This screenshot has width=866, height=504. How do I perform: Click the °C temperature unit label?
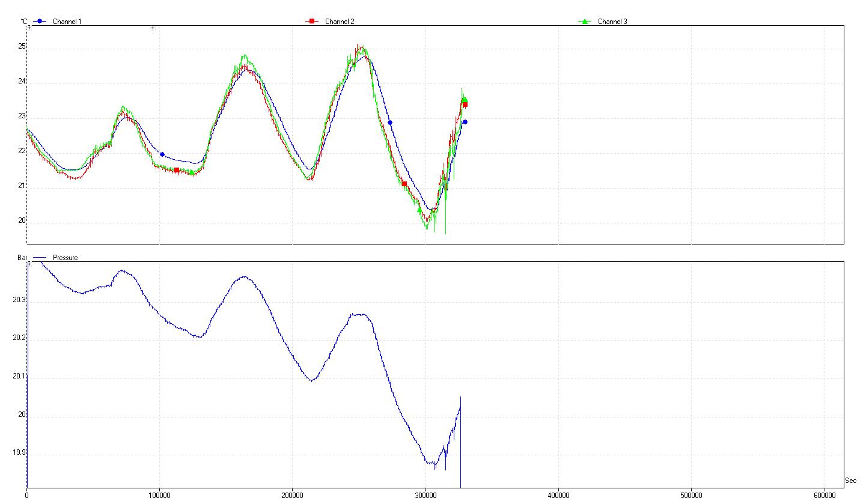(24, 22)
